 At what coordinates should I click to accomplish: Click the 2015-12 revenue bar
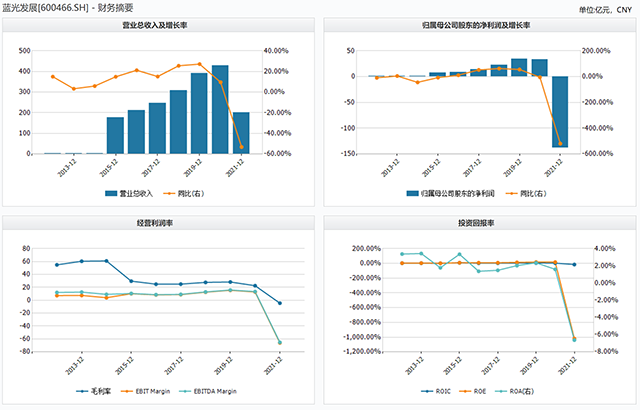coord(115,135)
